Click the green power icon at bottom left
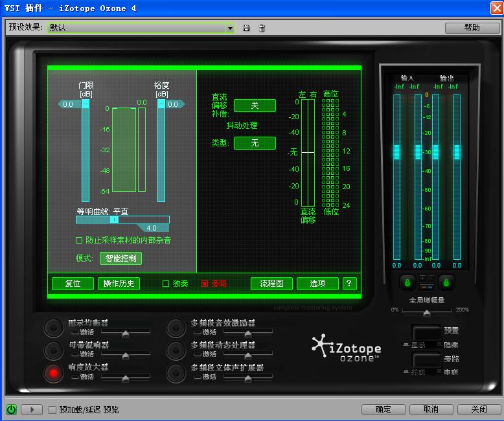 point(11,409)
